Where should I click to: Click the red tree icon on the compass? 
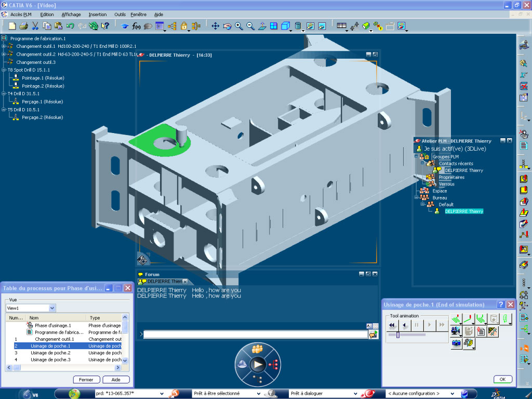(x=273, y=365)
